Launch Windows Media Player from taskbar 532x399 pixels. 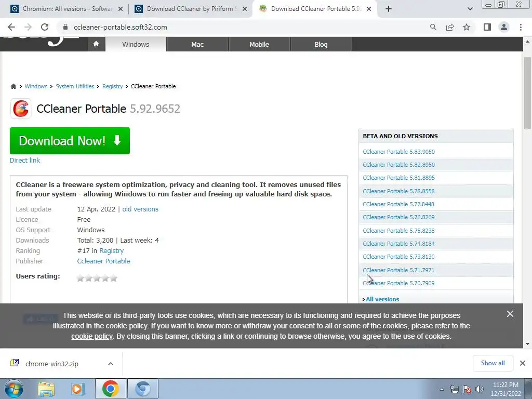(77, 389)
